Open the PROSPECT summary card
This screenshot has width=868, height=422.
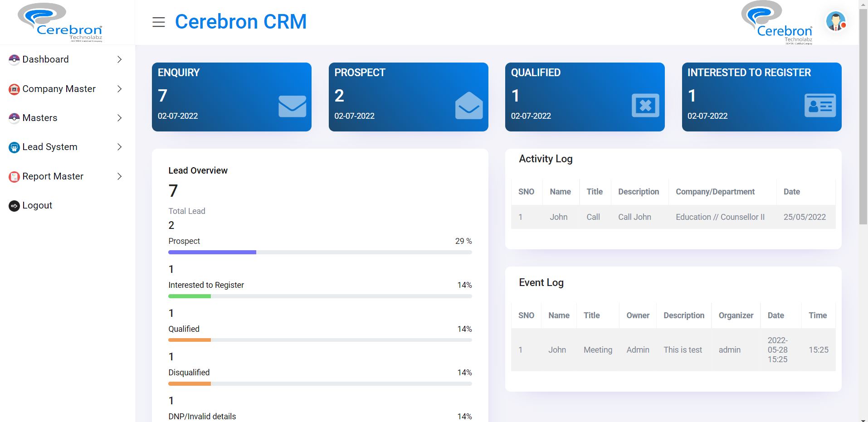408,97
